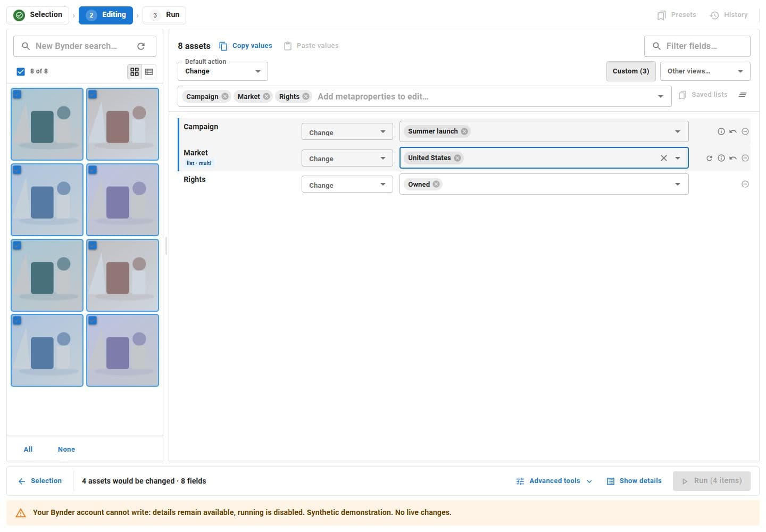This screenshot has width=766, height=532.
Task: Remove the Owned chip
Action: point(436,184)
